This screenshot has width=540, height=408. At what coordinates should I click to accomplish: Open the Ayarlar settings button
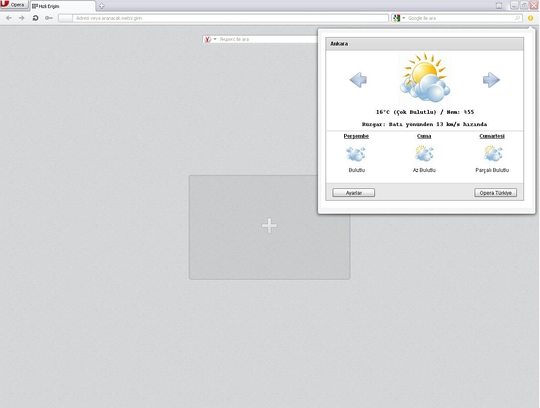[354, 193]
